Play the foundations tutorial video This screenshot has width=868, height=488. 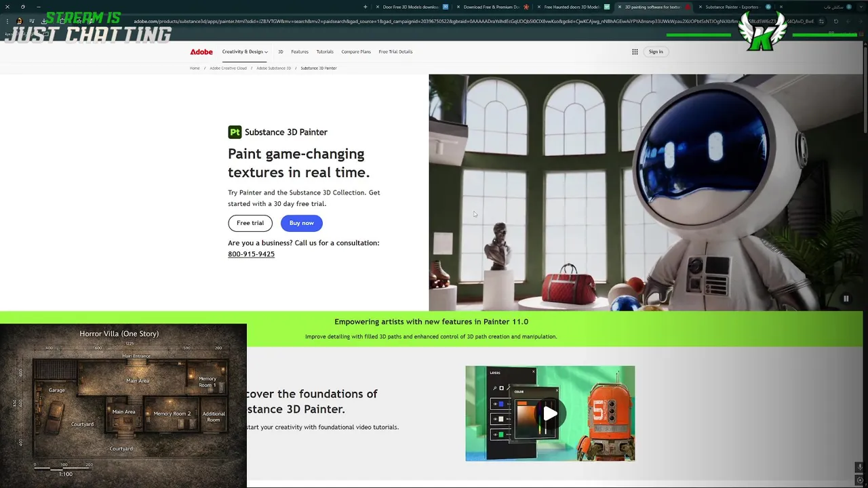[550, 413]
